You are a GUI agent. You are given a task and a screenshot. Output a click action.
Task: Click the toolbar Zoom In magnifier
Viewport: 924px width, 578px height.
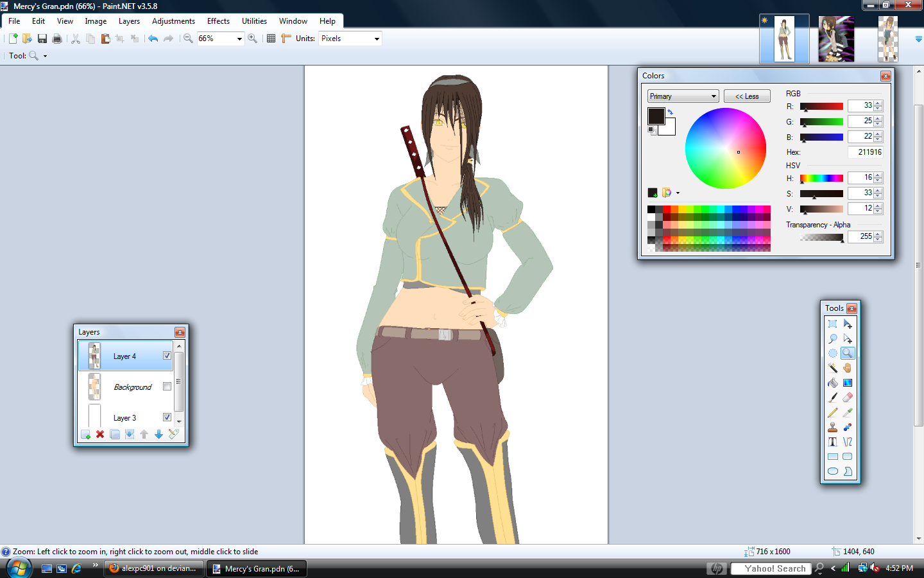pyautogui.click(x=253, y=39)
